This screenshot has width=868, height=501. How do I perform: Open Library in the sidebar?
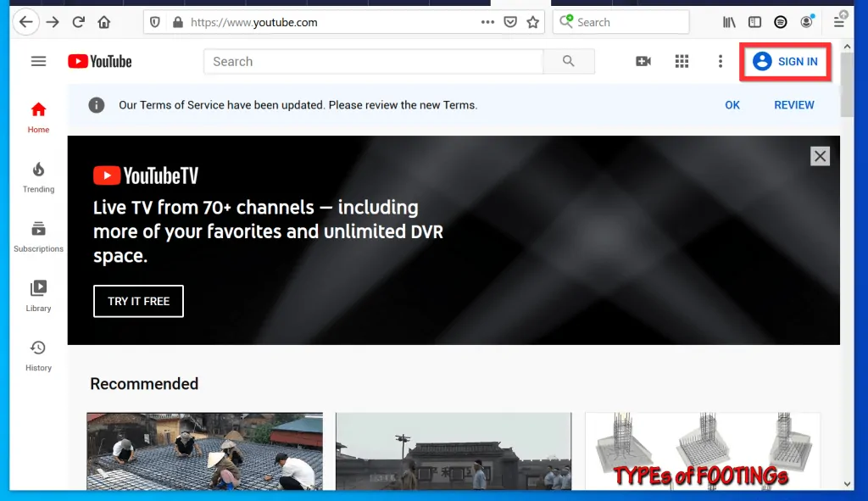tap(38, 296)
